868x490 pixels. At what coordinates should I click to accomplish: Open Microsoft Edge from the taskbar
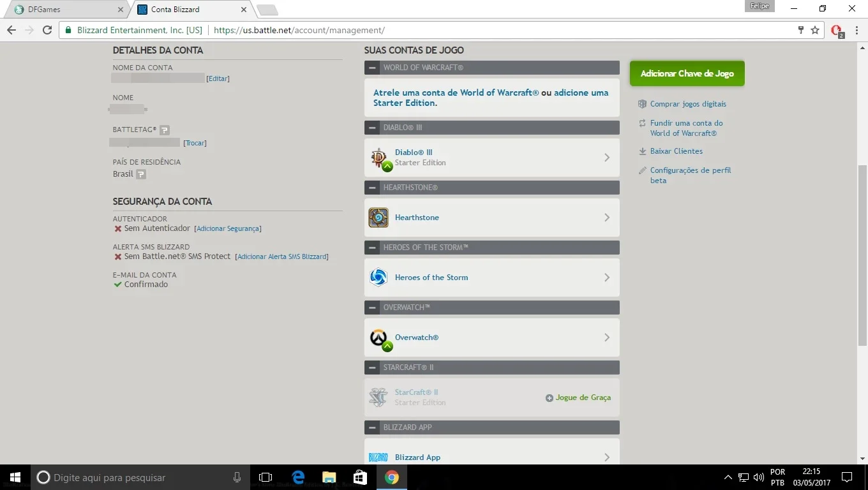pos(298,477)
